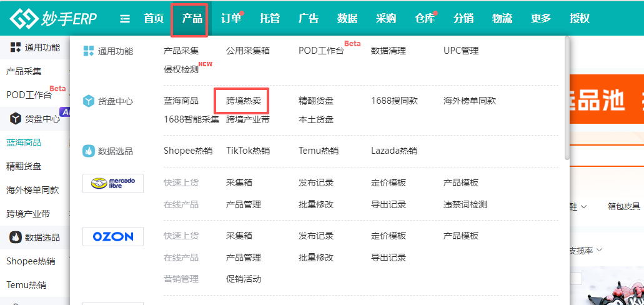Image resolution: width=644 pixels, height=305 pixels.
Task: Open OZON 采集箱
Action: (x=239, y=236)
